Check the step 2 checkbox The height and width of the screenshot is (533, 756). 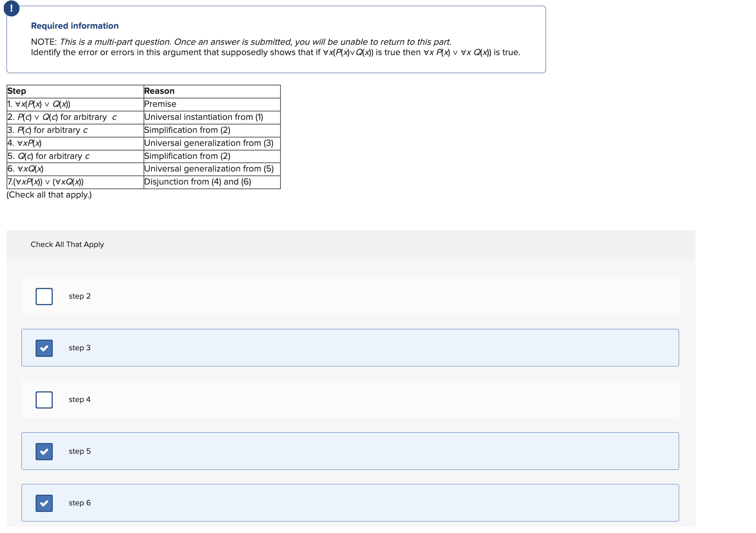pyautogui.click(x=44, y=296)
